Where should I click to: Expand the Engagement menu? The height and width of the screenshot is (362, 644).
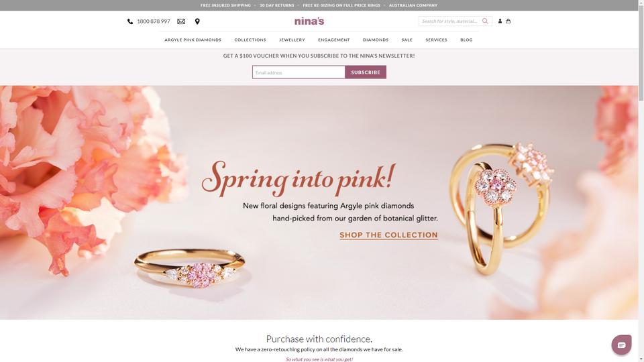coord(334,40)
